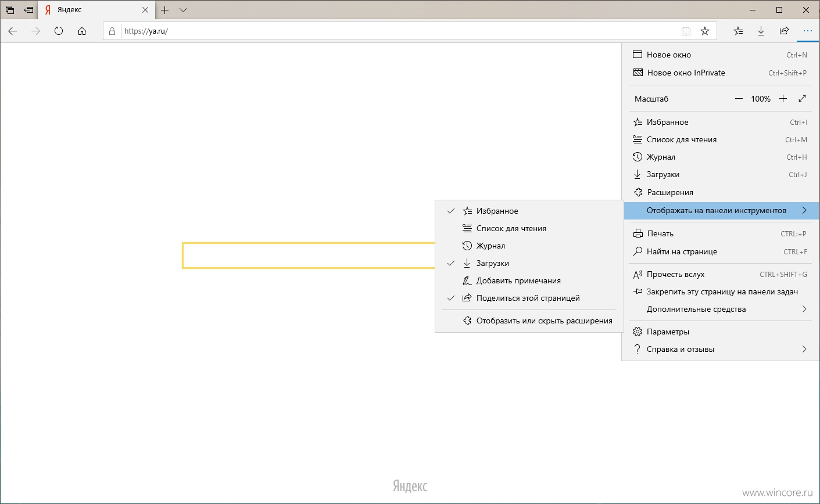Viewport: 820px width, 504px height.
Task: Expand Дополнительные средства submenu
Action: 720,309
